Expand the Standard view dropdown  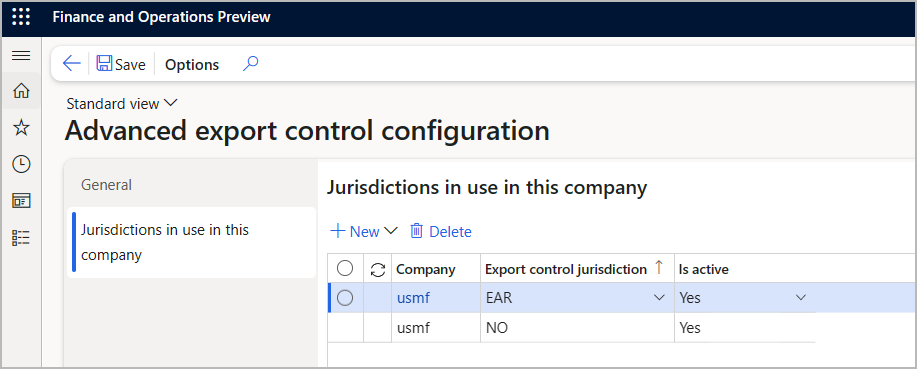[122, 104]
